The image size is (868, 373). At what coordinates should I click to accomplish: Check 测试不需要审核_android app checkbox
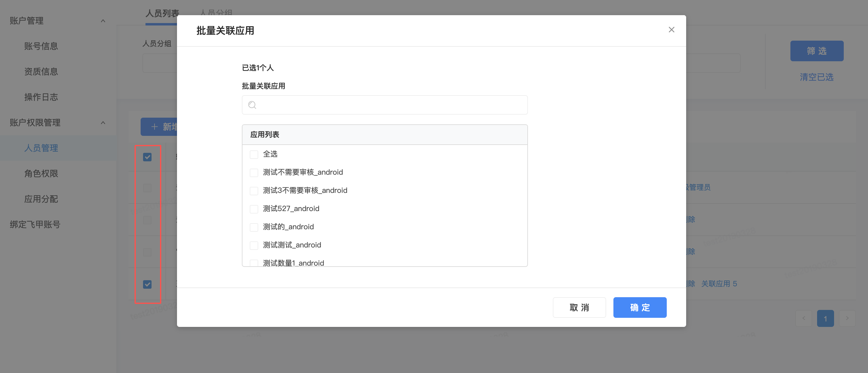[x=254, y=173]
